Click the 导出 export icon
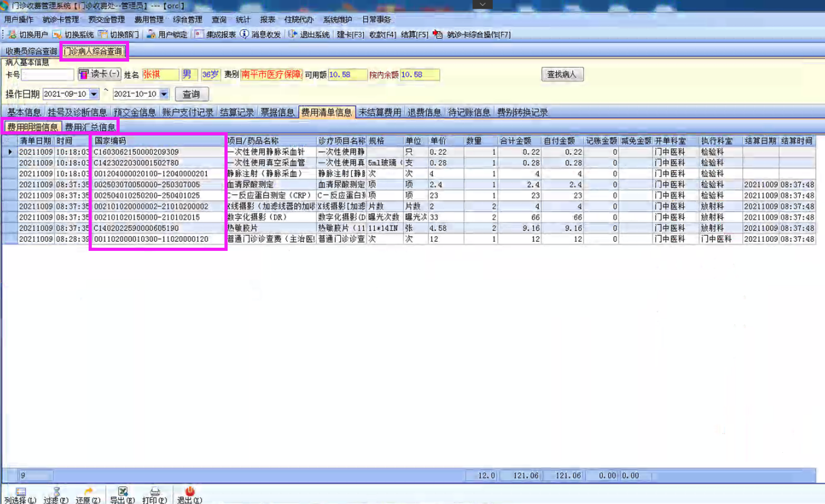Viewport: 825px width, 504px height. (x=122, y=491)
